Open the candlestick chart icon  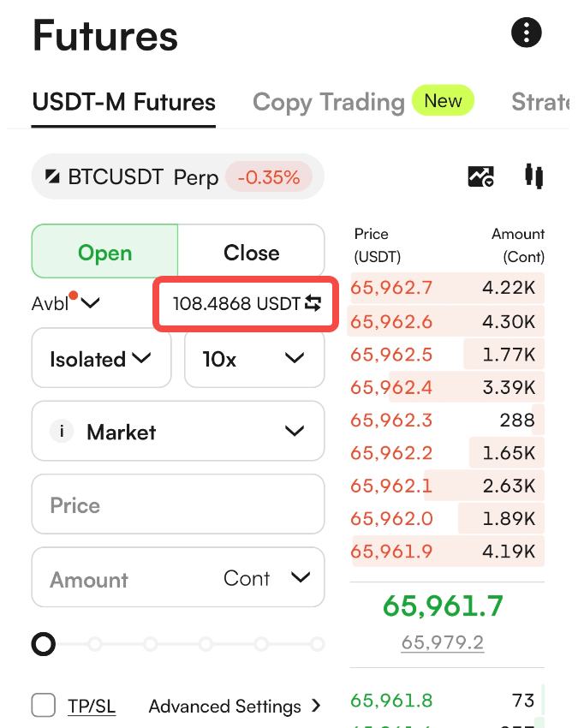click(x=533, y=176)
